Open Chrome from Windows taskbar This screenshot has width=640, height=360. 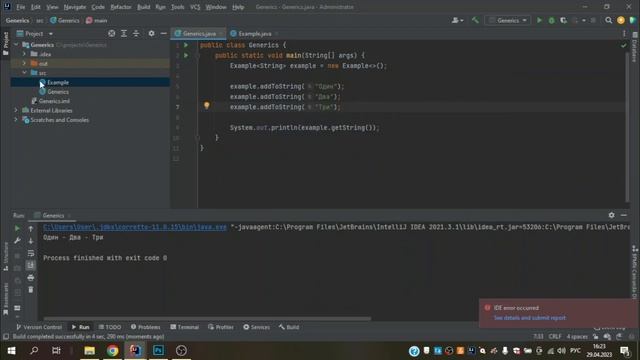point(113,351)
